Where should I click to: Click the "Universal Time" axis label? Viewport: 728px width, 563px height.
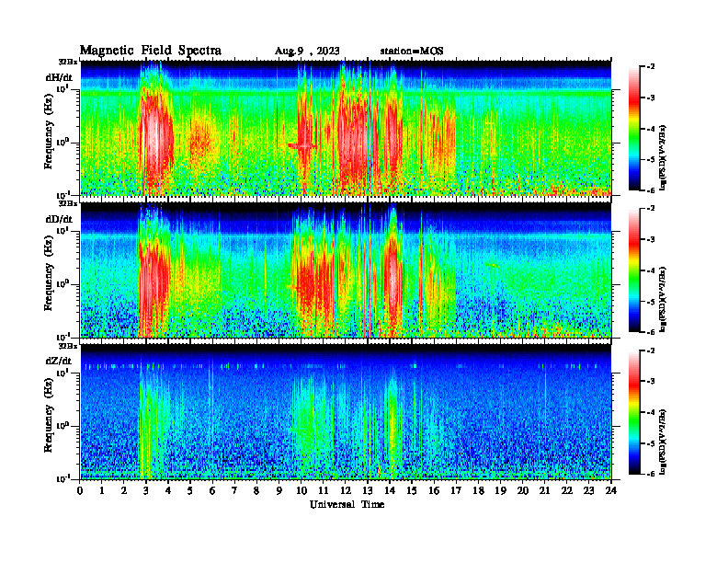tap(347, 504)
